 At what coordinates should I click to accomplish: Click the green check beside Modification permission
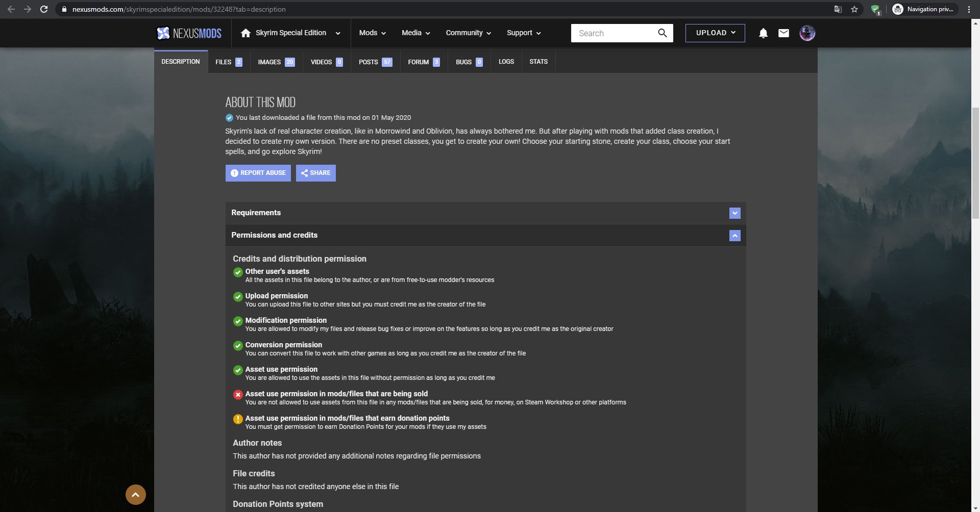point(238,321)
